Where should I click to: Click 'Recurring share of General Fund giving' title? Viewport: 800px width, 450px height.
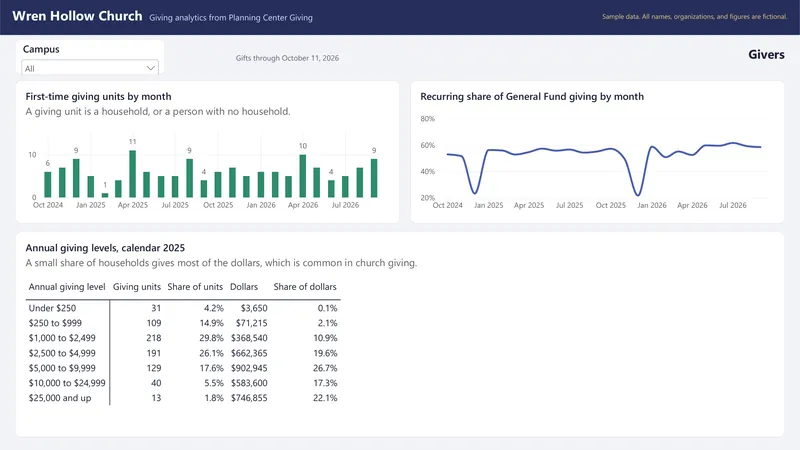pos(532,96)
